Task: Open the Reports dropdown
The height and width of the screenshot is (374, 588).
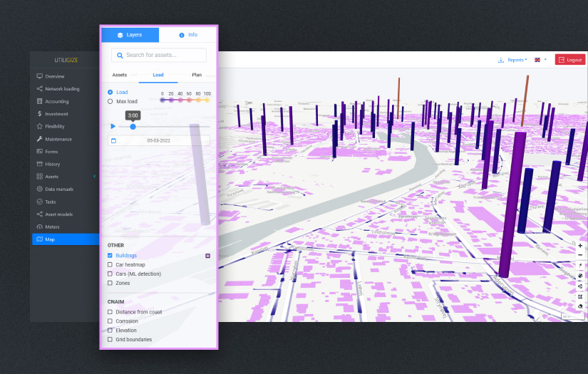Action: coord(517,60)
